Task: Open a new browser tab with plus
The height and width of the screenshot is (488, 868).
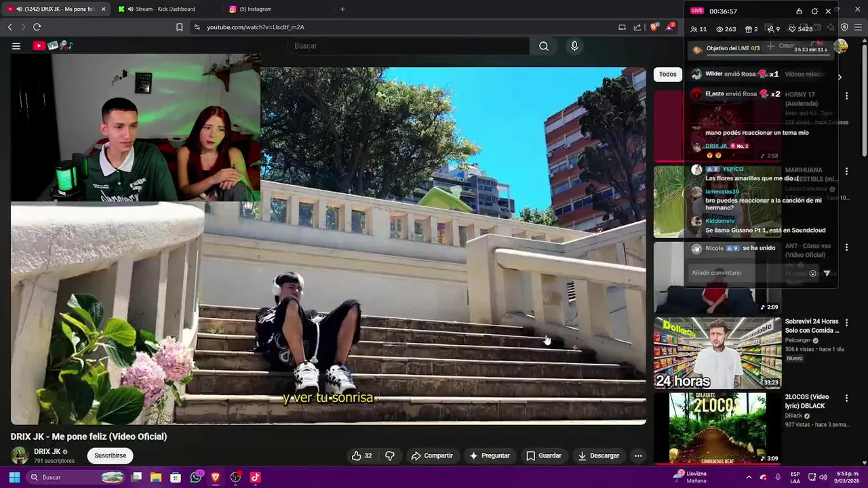Action: (x=342, y=9)
